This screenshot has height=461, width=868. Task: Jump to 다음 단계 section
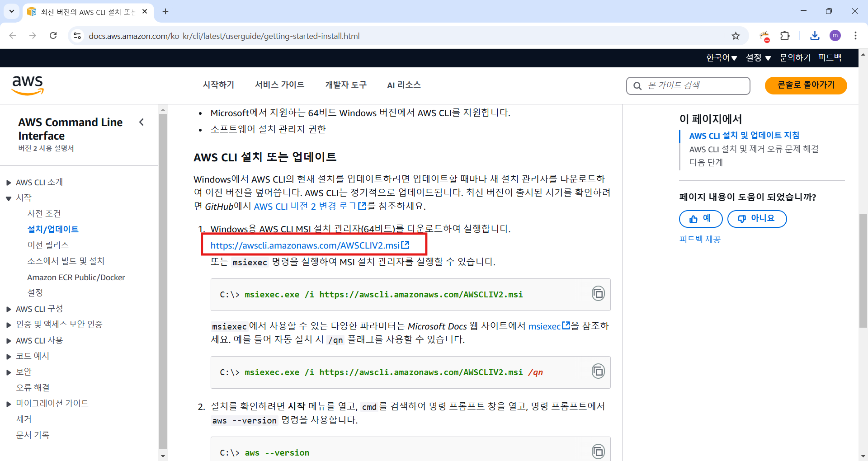click(706, 163)
